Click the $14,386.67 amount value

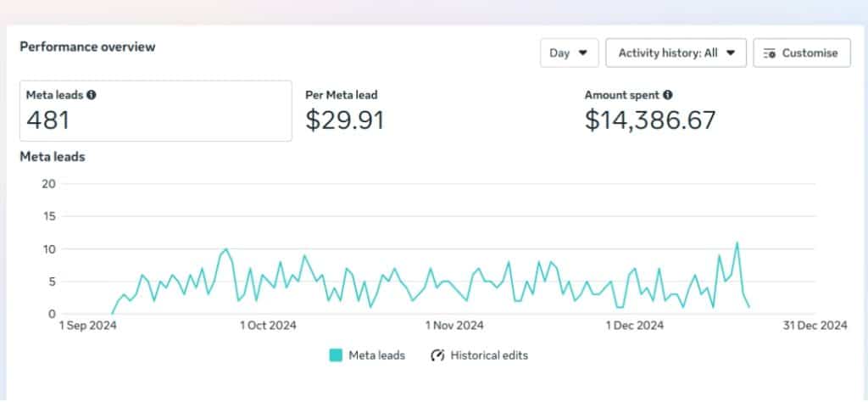click(x=650, y=120)
